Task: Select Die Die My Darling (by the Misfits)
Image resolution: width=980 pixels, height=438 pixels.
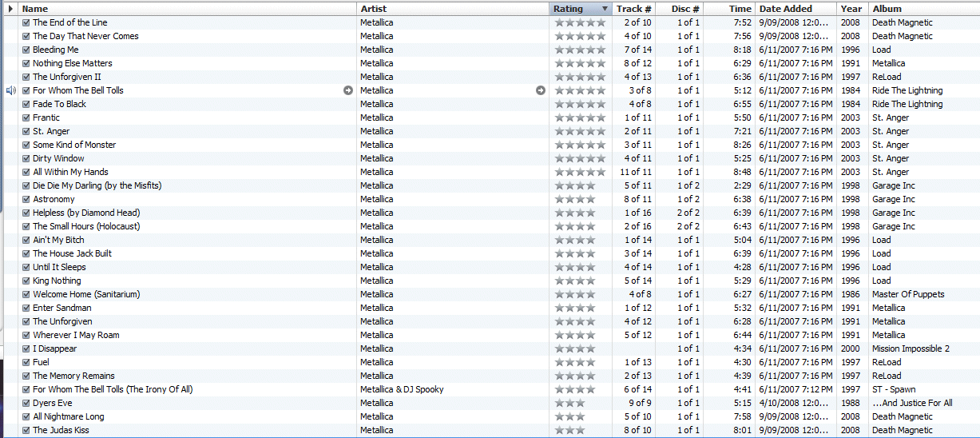Action: pyautogui.click(x=97, y=185)
